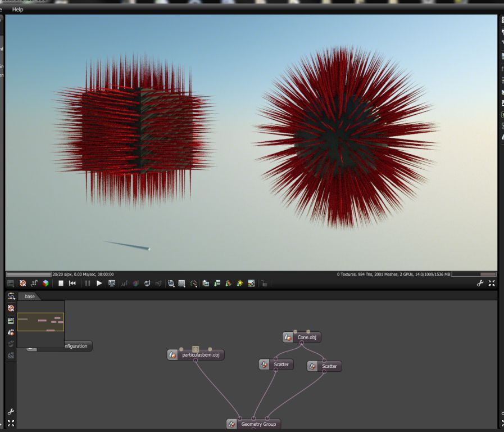Screen dimensions: 504x432
Task: Click the right Scatter node's output pin
Action: (x=324, y=371)
